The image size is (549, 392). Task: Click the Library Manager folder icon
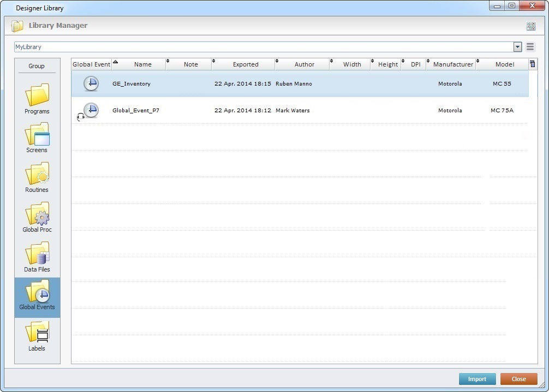pos(17,26)
